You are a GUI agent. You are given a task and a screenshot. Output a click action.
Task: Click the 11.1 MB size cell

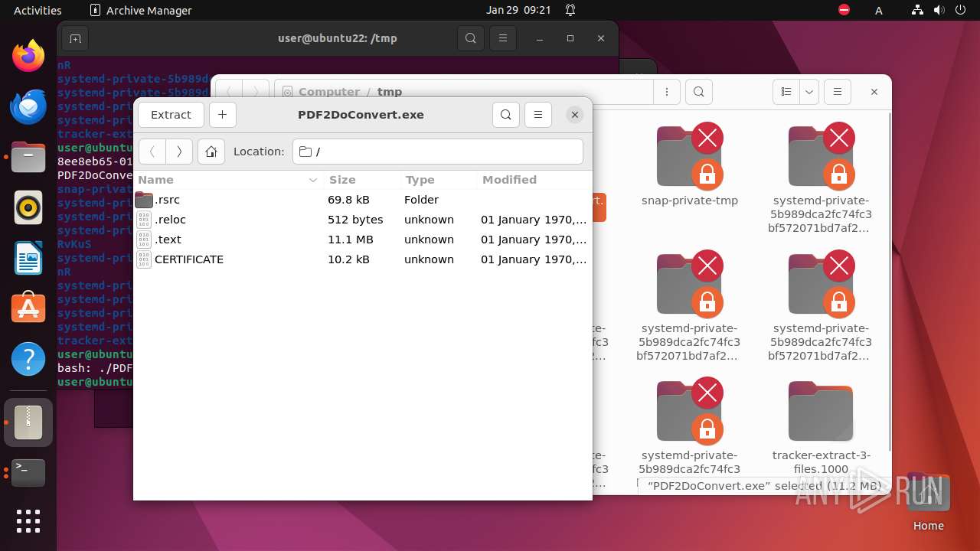pyautogui.click(x=351, y=240)
